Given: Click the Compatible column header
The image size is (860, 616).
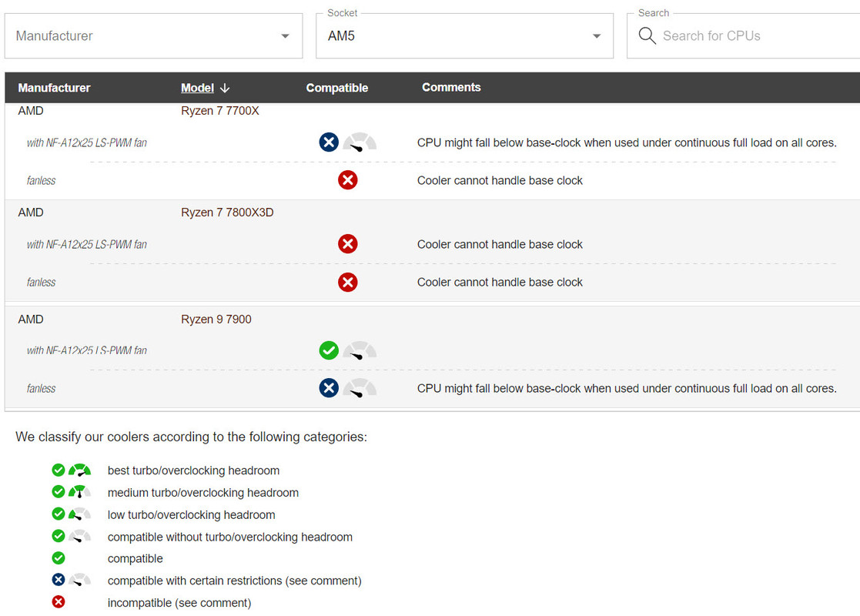Looking at the screenshot, I should [336, 88].
